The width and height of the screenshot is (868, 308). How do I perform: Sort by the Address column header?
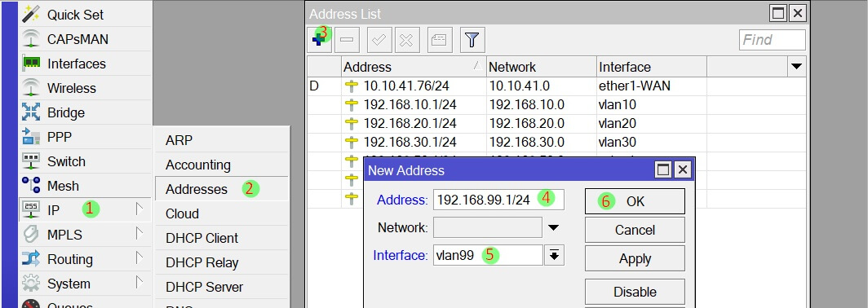[x=414, y=67]
